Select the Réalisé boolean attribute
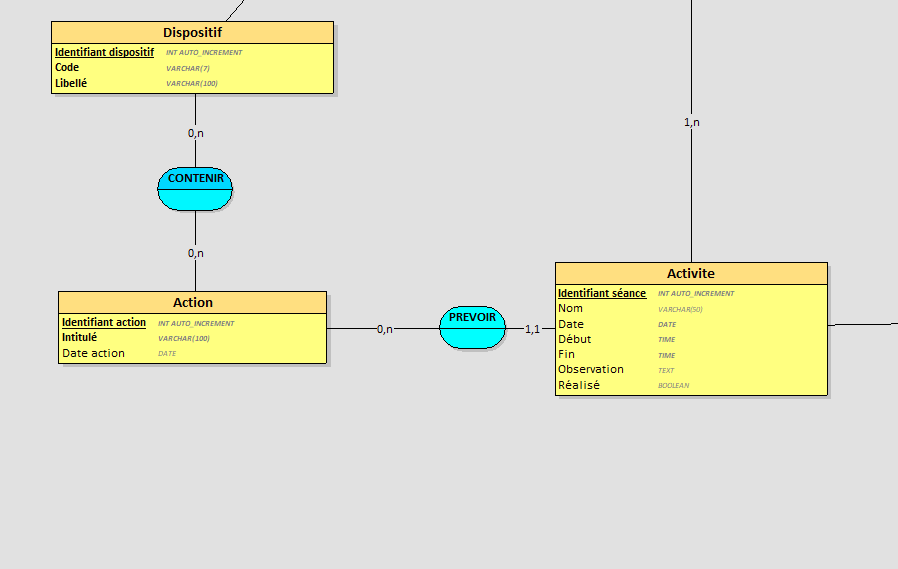 click(579, 385)
